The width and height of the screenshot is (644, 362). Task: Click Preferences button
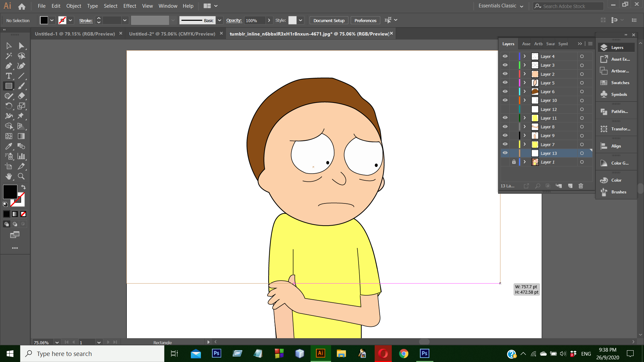[365, 20]
